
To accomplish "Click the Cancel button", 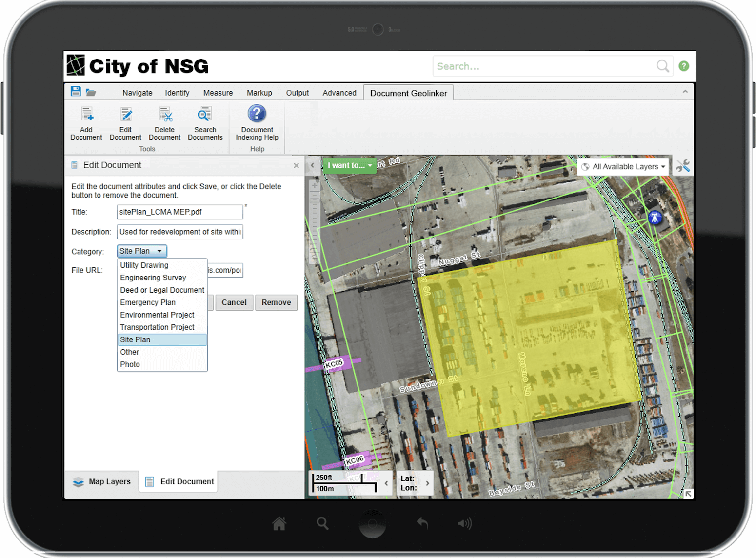I will click(234, 302).
